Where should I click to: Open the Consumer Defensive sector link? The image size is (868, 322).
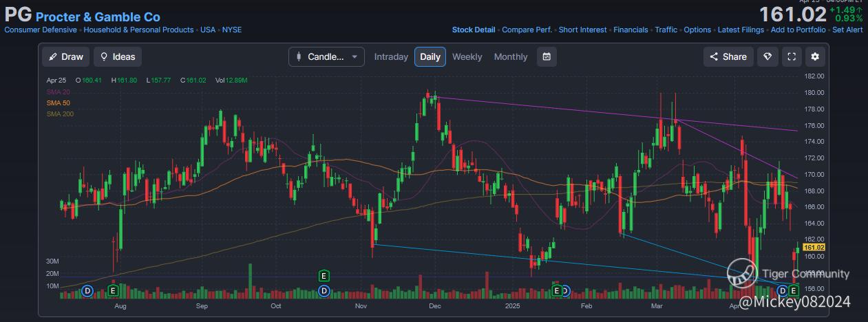[x=41, y=30]
